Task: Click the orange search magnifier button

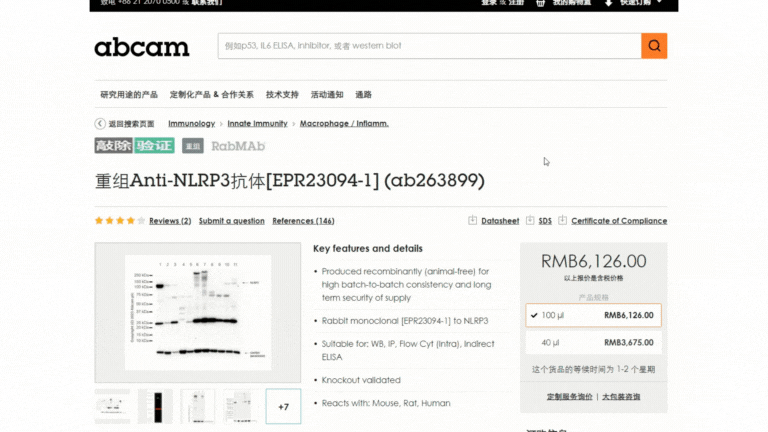Action: [654, 46]
